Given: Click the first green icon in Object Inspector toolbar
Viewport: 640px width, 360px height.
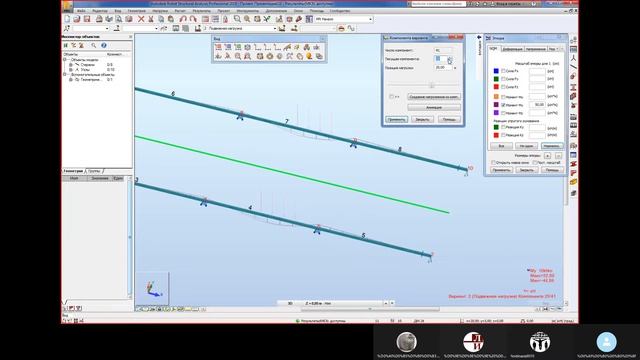Looking at the screenshot, I should click(66, 45).
